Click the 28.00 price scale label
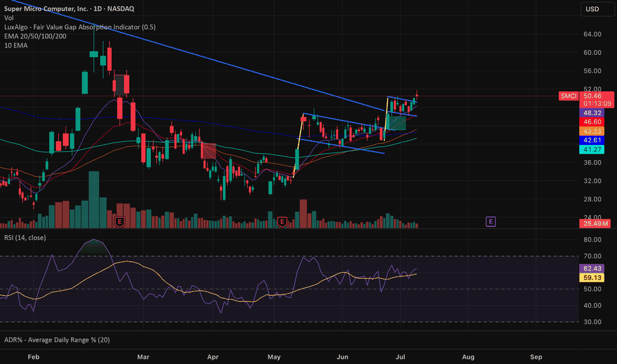 click(593, 199)
